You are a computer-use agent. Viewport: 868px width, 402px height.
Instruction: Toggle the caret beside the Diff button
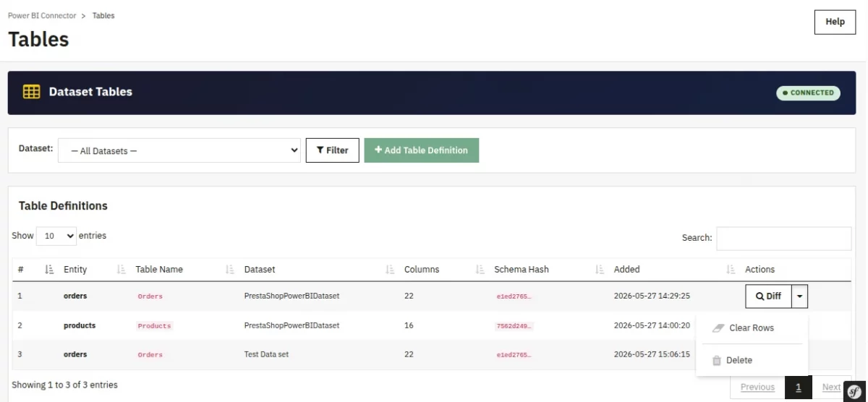(x=799, y=296)
